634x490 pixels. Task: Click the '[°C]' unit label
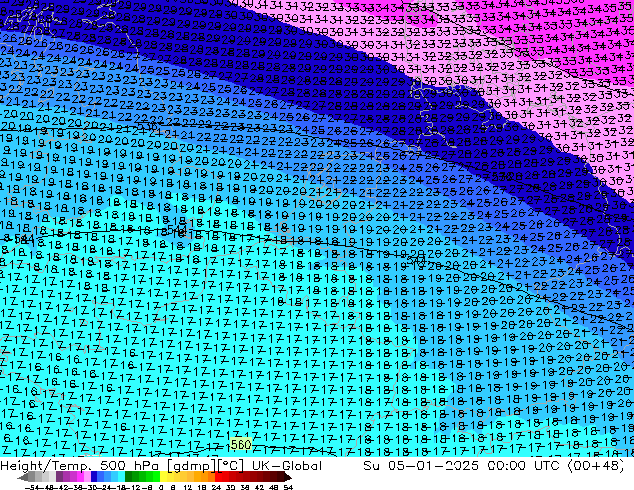[x=230, y=466]
